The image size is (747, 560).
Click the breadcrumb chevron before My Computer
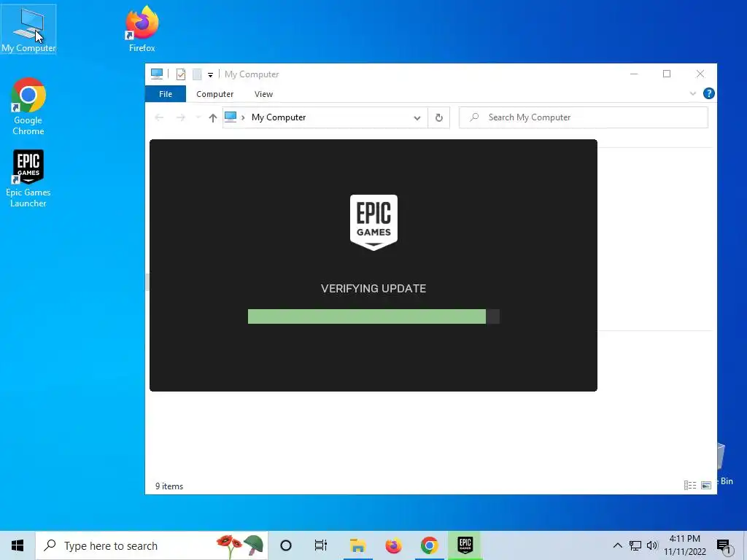pos(243,117)
